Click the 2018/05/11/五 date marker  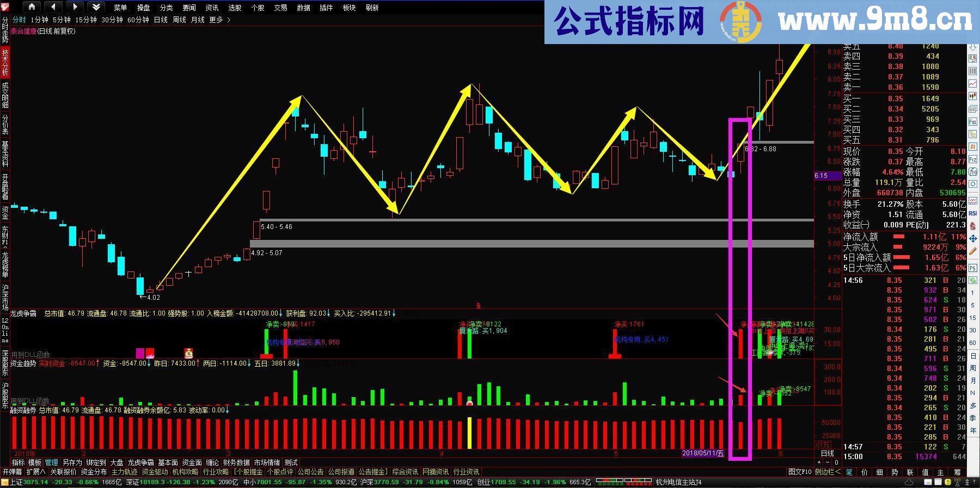pyautogui.click(x=703, y=453)
